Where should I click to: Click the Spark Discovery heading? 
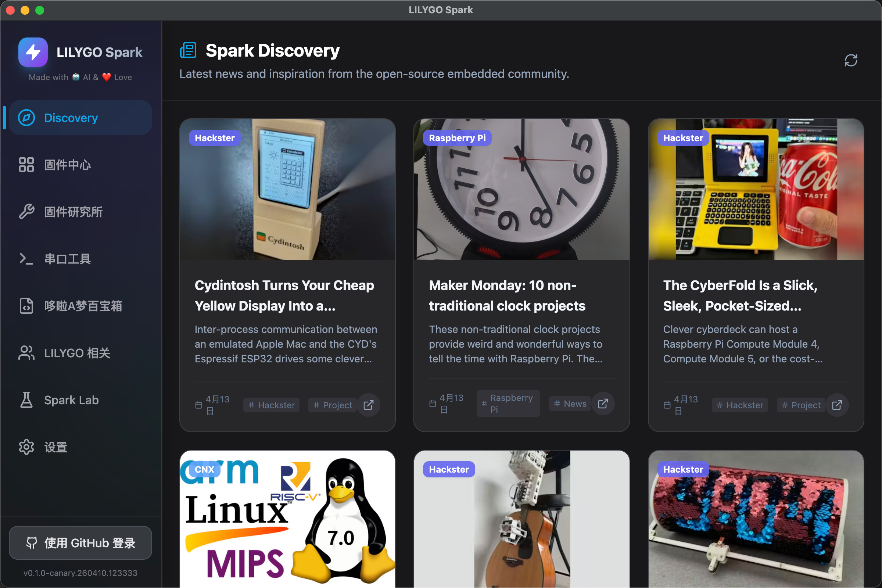pos(272,50)
